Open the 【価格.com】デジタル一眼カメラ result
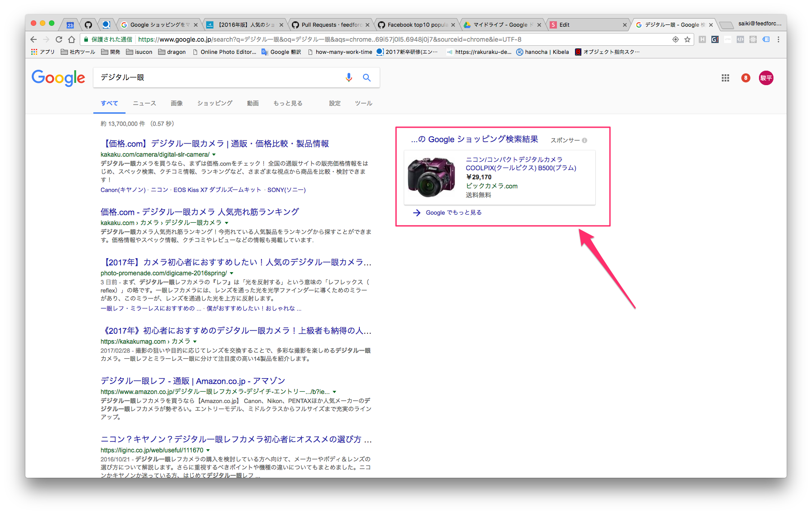 [x=215, y=144]
